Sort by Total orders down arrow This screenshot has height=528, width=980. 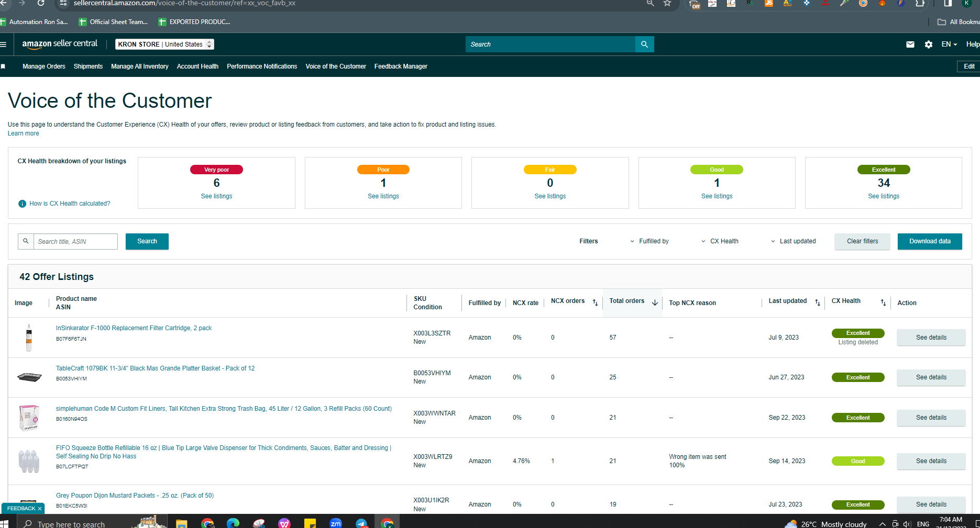coord(655,302)
